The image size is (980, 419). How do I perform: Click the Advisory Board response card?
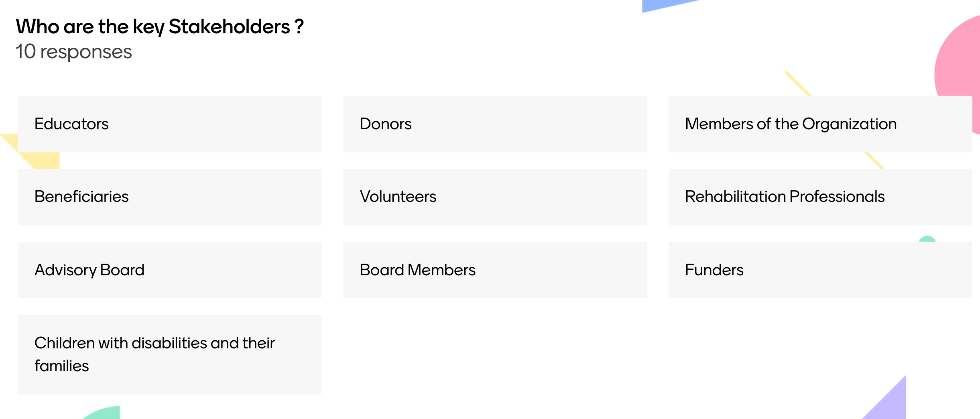pyautogui.click(x=169, y=270)
